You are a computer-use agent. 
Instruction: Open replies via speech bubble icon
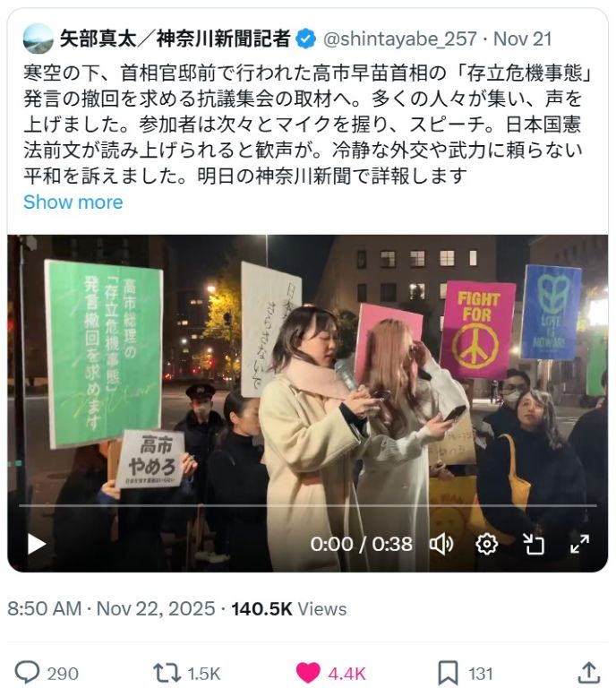28,673
